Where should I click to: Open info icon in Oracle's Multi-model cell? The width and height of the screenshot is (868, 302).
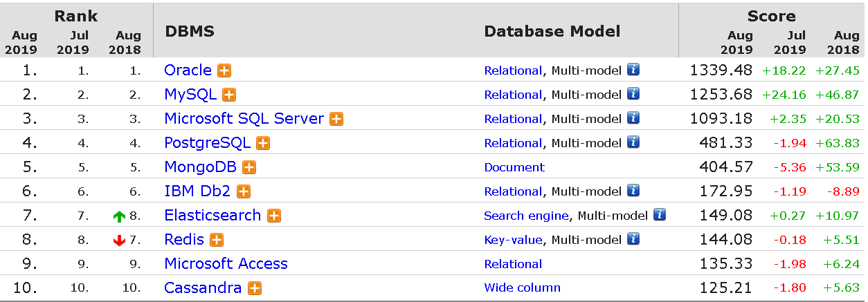(x=633, y=70)
